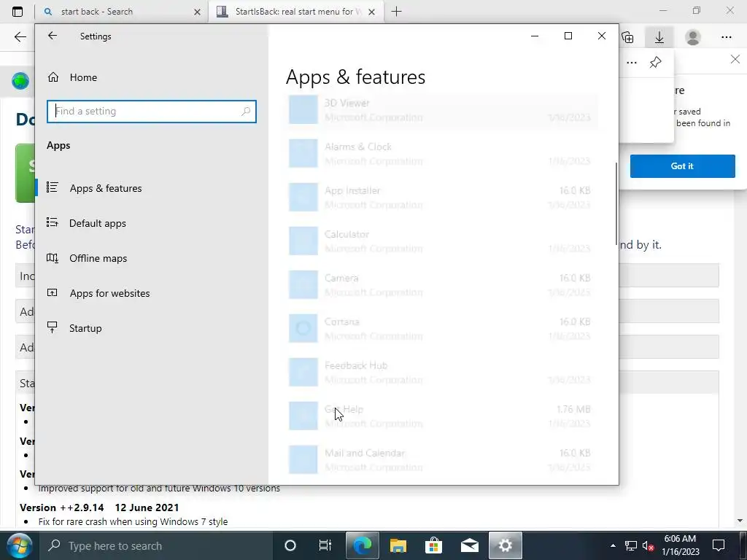Click the Type here to search box
747x560 pixels.
tap(155, 545)
